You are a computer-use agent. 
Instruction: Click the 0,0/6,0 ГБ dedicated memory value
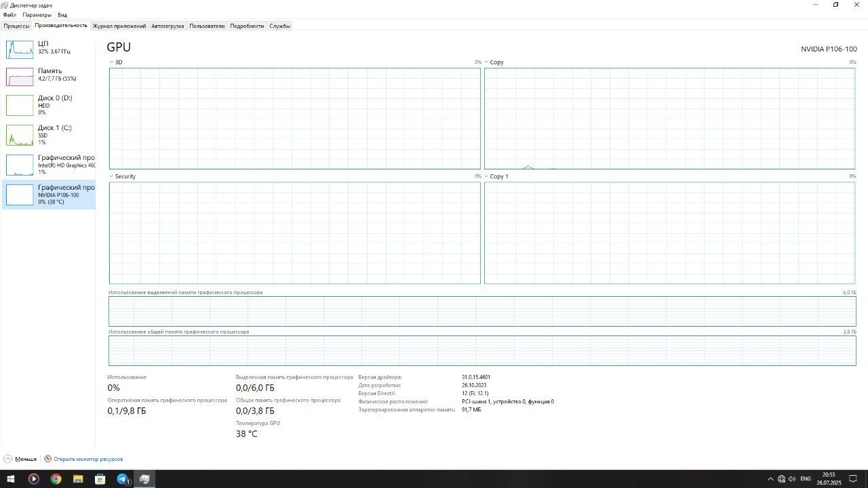(255, 388)
